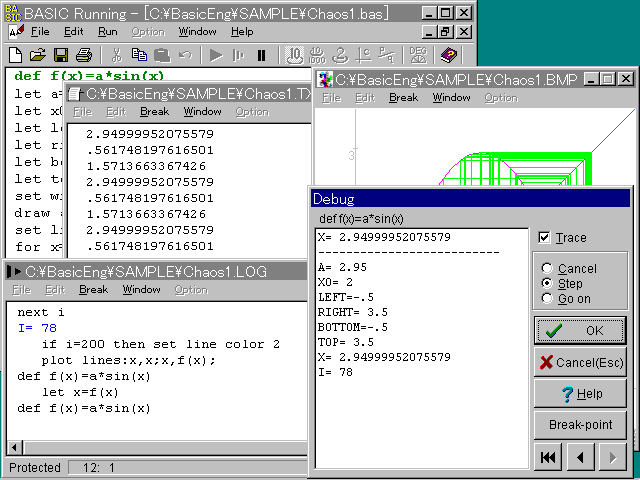Click the New file toolbar icon
Screen dimensions: 640x480
pyautogui.click(x=16, y=55)
